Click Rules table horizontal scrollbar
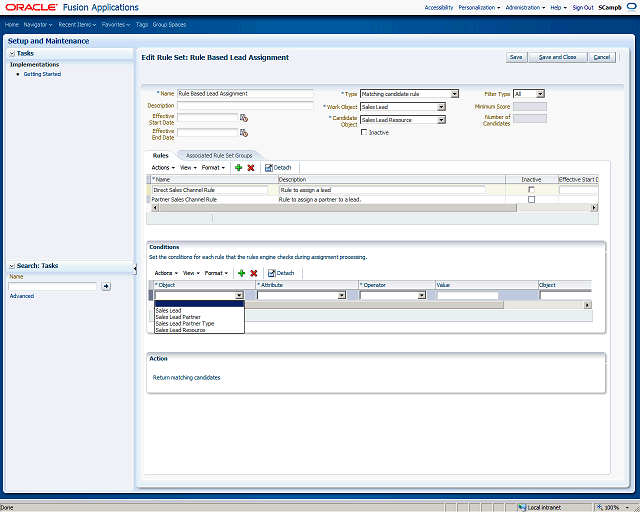This screenshot has width=640, height=512. click(338, 207)
